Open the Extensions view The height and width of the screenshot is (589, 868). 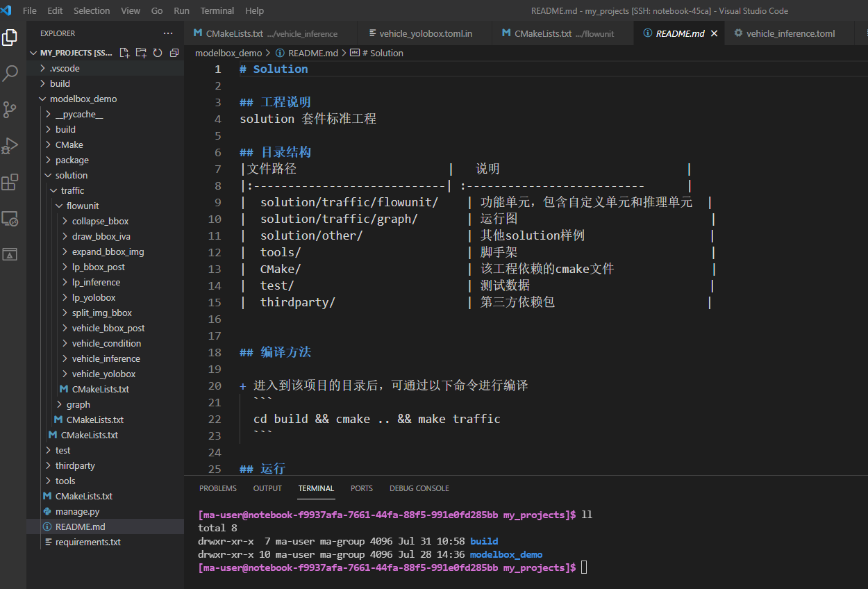coord(10,183)
